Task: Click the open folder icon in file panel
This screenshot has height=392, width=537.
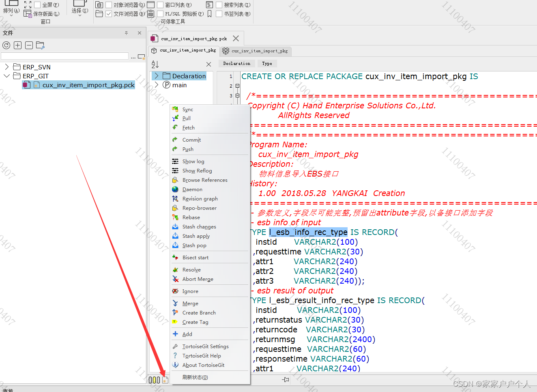Action: coord(40,45)
